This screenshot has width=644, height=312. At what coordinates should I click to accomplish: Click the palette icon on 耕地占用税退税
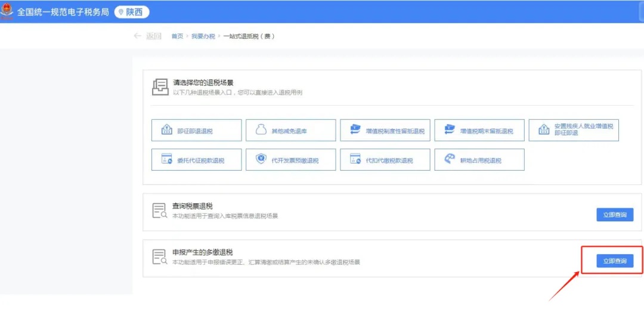pyautogui.click(x=450, y=159)
